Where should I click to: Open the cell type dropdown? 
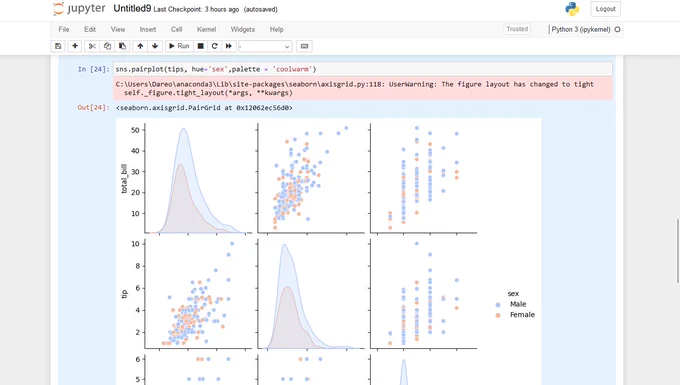point(265,46)
